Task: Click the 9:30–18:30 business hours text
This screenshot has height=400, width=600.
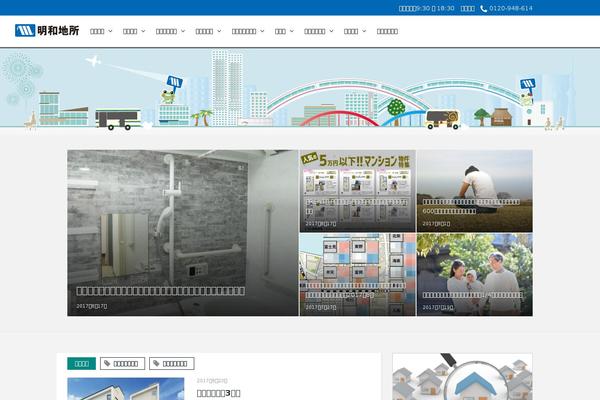Action: [426, 8]
